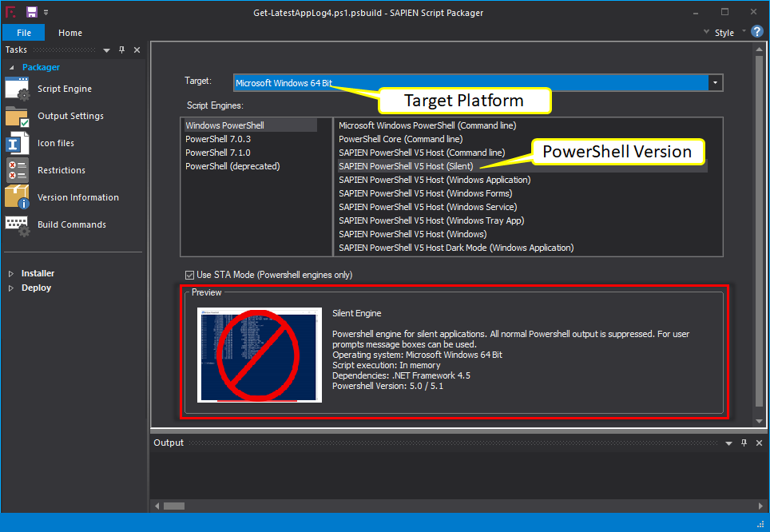This screenshot has height=532, width=770.
Task: Click the Save icon in title bar
Action: 32,12
